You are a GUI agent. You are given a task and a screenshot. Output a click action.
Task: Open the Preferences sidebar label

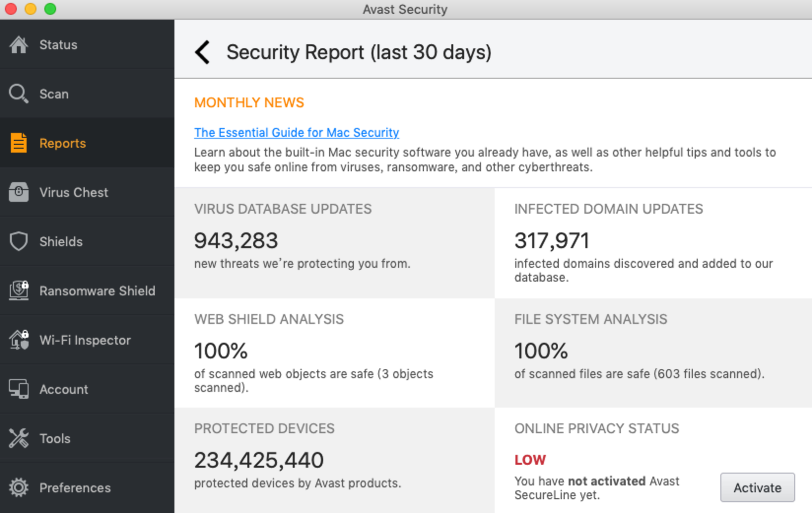tap(75, 488)
